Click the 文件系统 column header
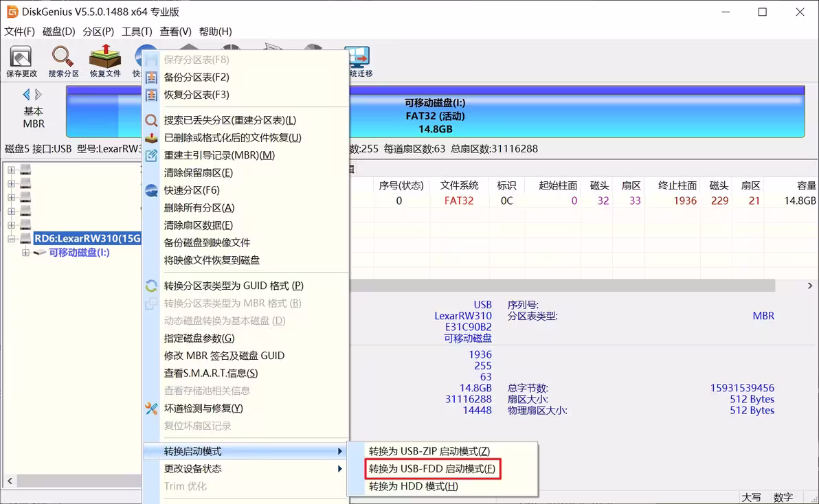819x504 pixels. (x=459, y=186)
